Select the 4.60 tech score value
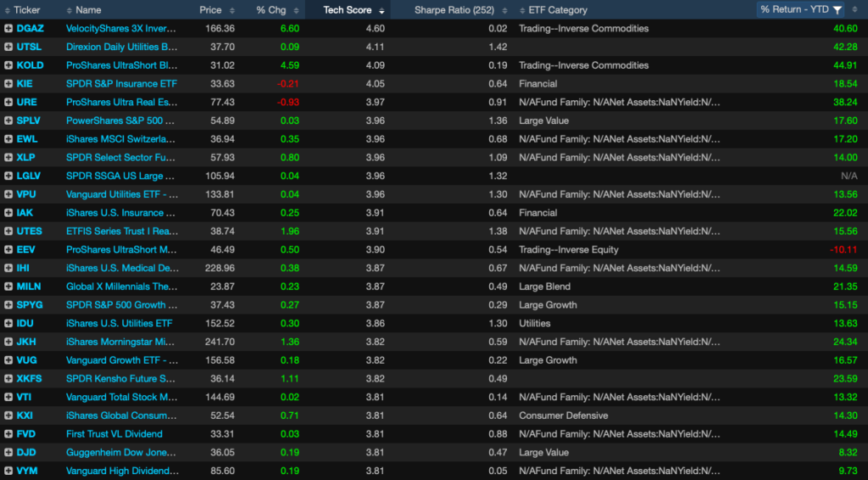Screen dimensions: 868x480 [376, 29]
